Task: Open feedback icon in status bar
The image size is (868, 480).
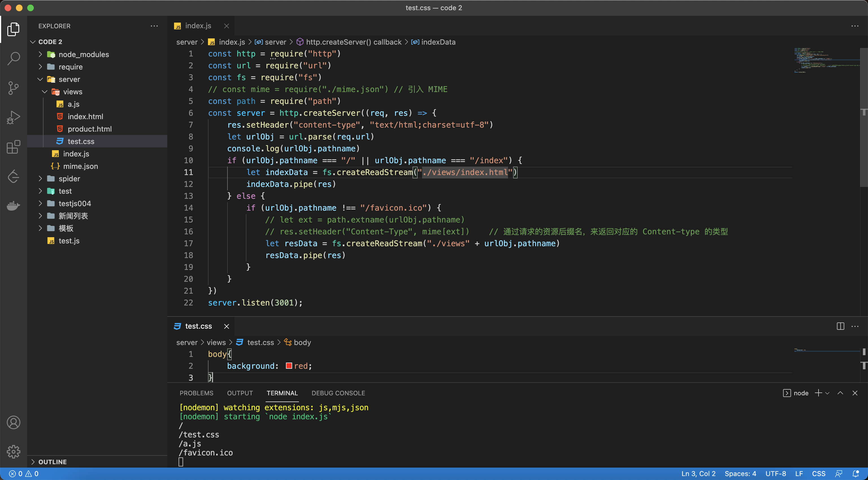Action: (839, 474)
